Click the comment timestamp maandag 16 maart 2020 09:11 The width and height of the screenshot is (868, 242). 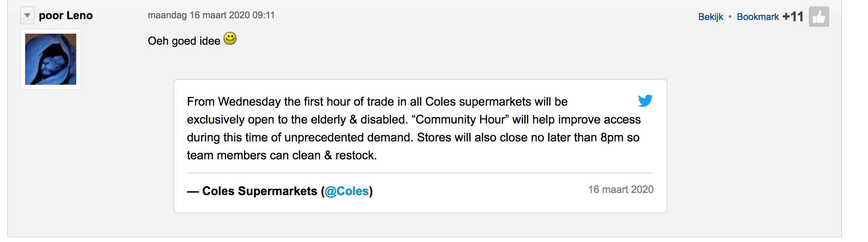coord(211,15)
